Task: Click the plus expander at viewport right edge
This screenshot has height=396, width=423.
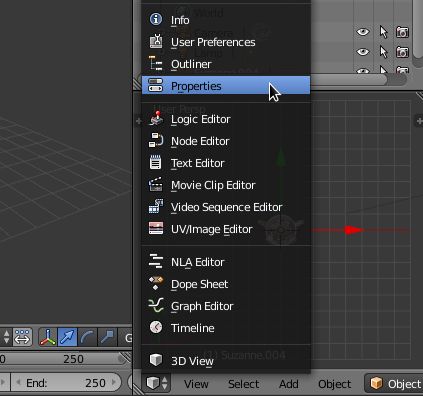Action: click(x=419, y=120)
